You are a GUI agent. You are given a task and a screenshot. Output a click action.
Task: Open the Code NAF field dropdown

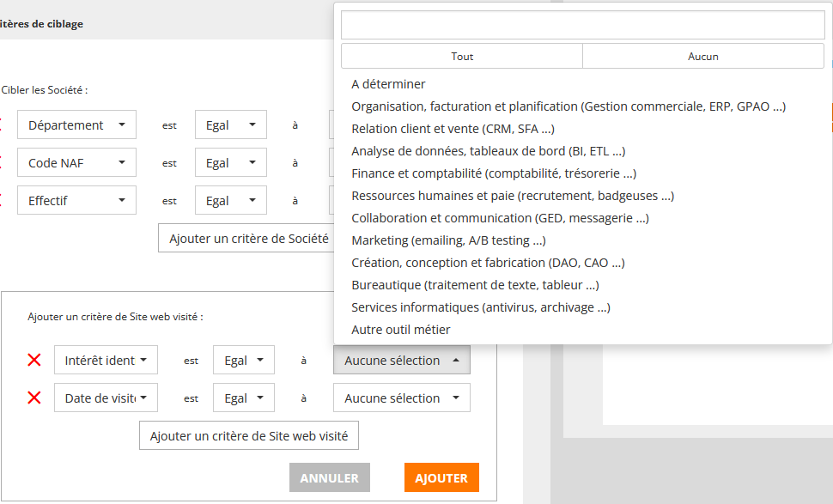pos(76,163)
